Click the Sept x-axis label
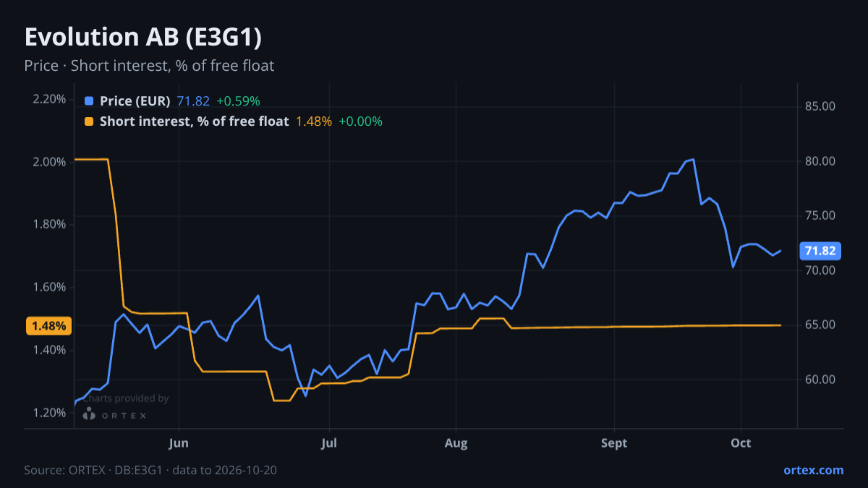Screen dimensions: 868x488 tap(614, 443)
